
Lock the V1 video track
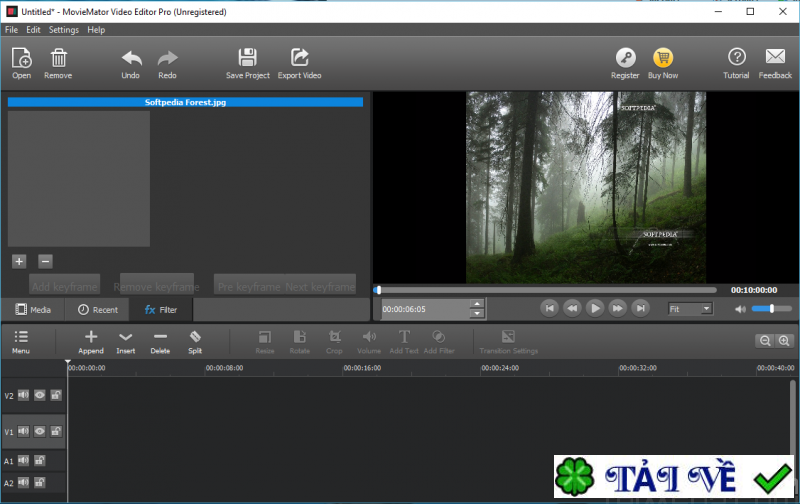coord(56,432)
